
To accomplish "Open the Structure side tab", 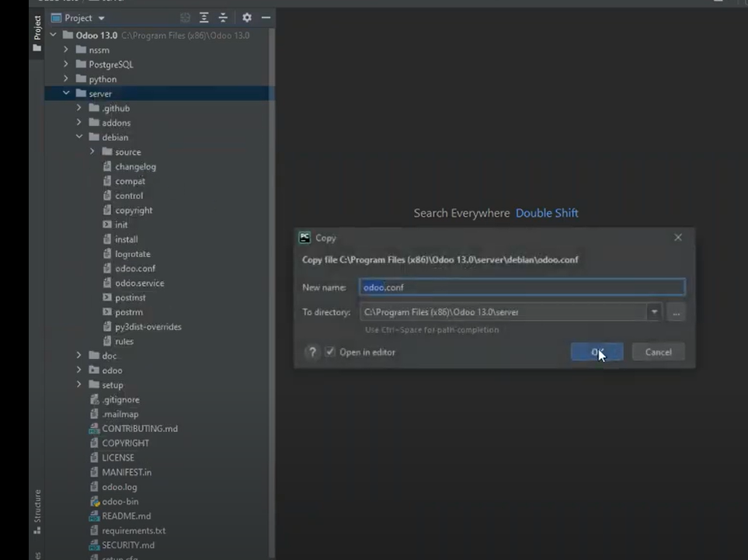I will coord(37,511).
